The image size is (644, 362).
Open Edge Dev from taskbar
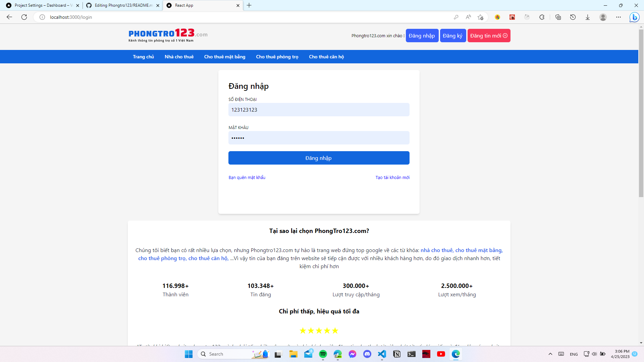pos(338,354)
